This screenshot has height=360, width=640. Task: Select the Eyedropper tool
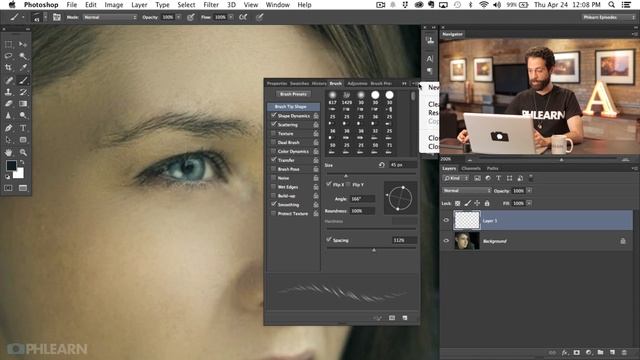23,68
